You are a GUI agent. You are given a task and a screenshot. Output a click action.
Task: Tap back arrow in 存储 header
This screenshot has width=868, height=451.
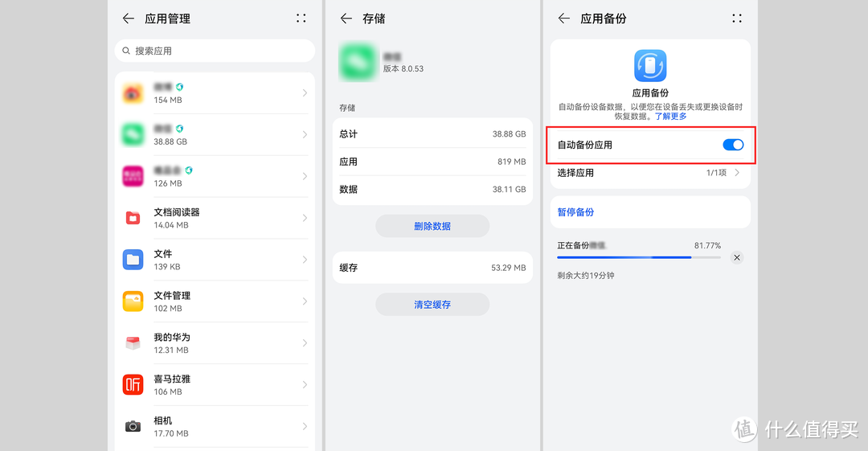(346, 18)
